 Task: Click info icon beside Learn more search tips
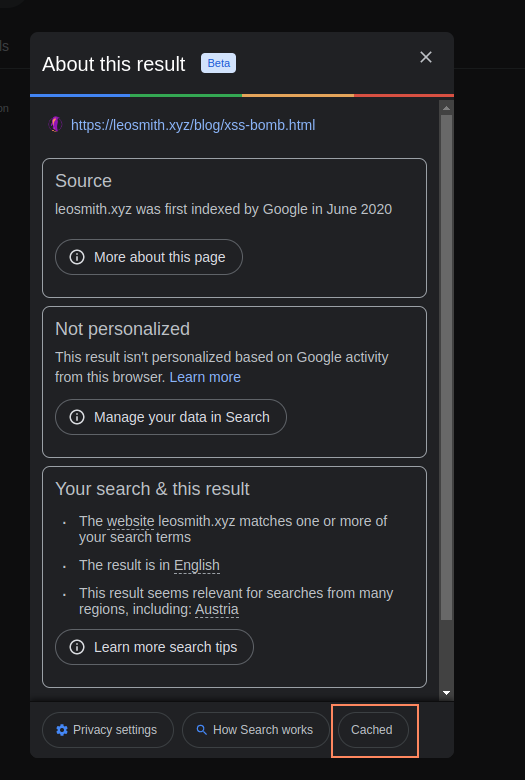(x=77, y=647)
